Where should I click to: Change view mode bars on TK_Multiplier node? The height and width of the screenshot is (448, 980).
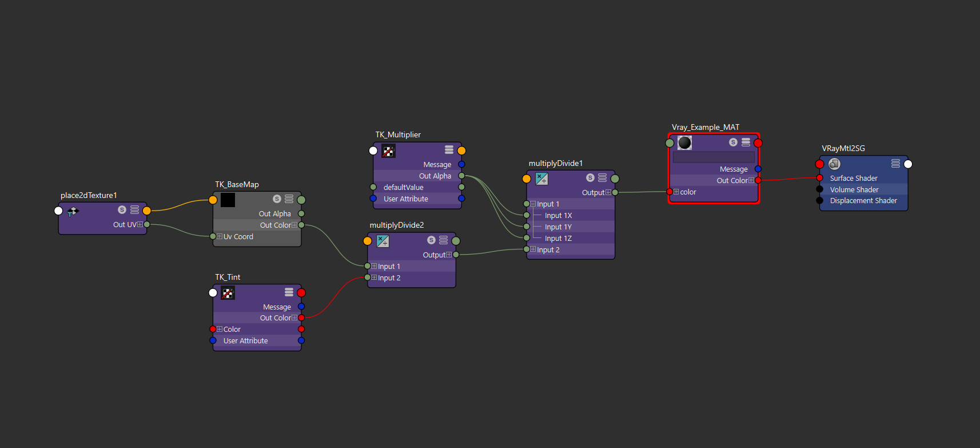point(449,150)
